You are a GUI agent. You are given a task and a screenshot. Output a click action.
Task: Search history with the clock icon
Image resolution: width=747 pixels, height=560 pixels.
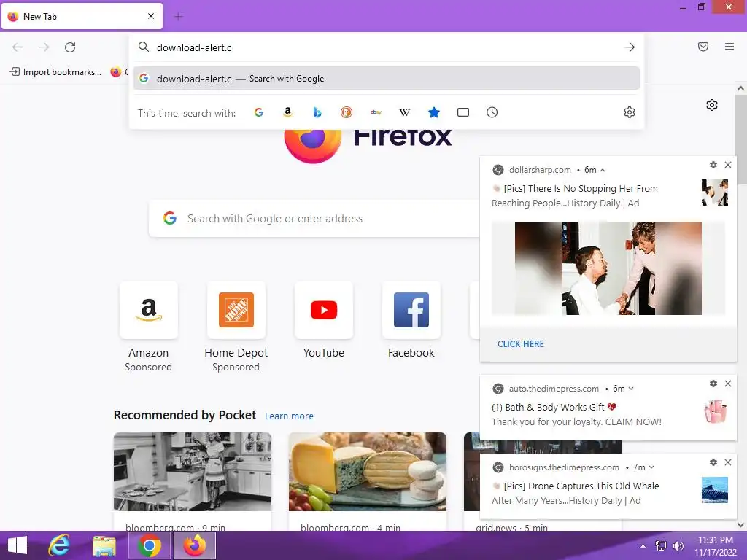click(x=492, y=112)
